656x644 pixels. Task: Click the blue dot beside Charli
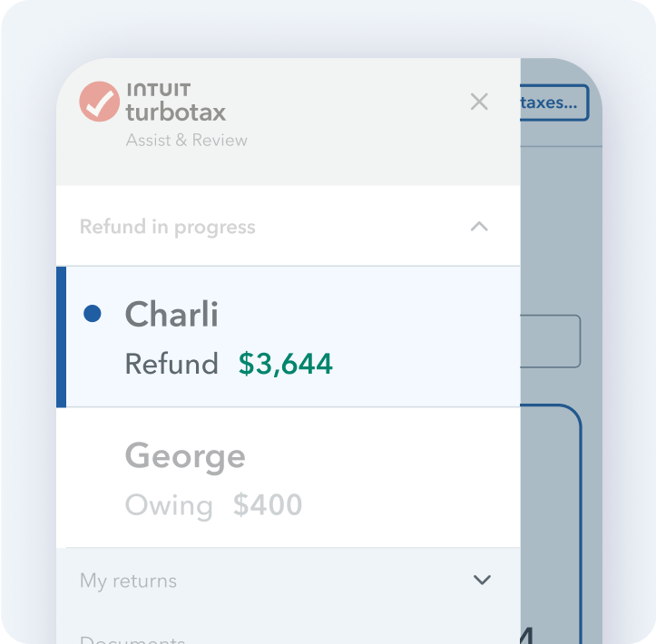pos(93,314)
